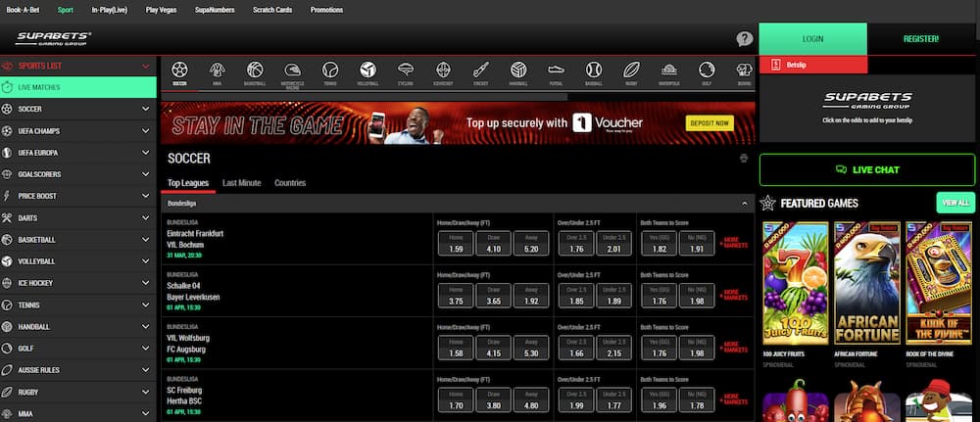980x422 pixels.
Task: Open the help question mark icon
Action: tap(745, 39)
